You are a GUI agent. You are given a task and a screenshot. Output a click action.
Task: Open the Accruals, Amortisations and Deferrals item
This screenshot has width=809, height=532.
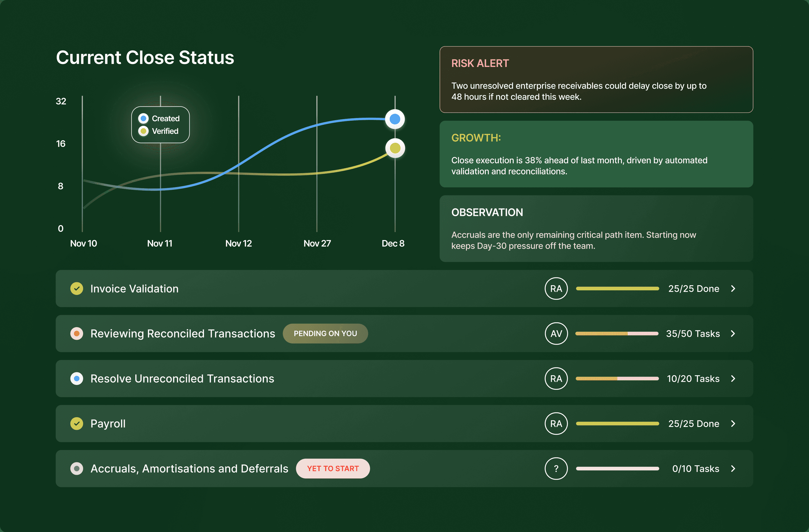pyautogui.click(x=189, y=469)
